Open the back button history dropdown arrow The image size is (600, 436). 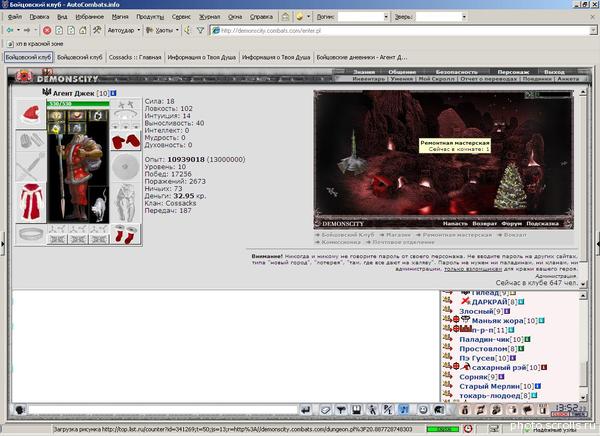pyautogui.click(x=18, y=30)
